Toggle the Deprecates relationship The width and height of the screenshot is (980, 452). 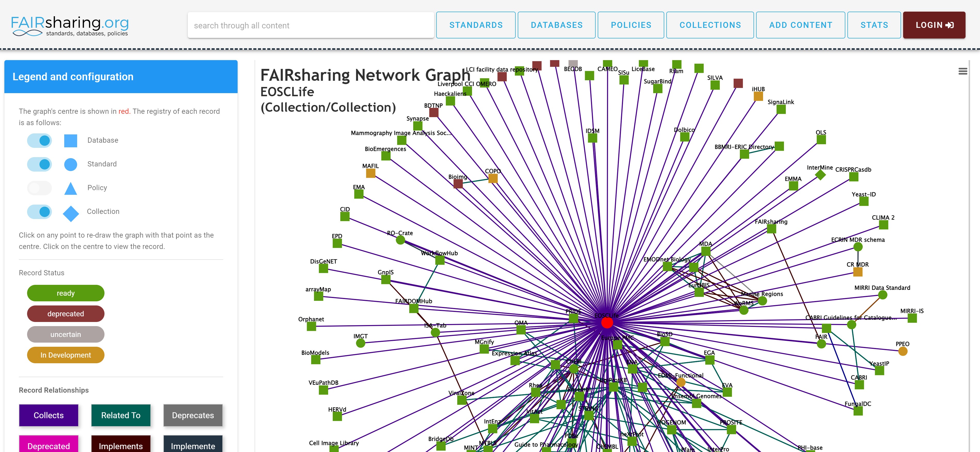pyautogui.click(x=193, y=415)
